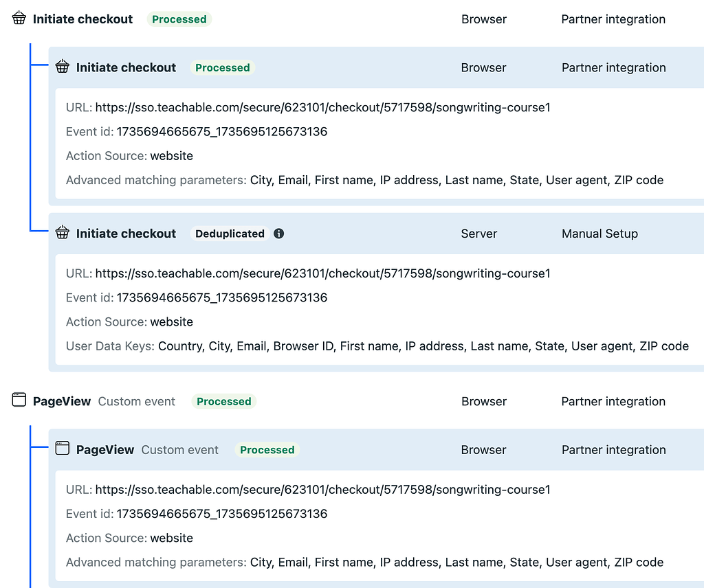Viewport: 704px width, 588px height.
Task: Click basket icon on top Initiate checkout row
Action: (19, 19)
